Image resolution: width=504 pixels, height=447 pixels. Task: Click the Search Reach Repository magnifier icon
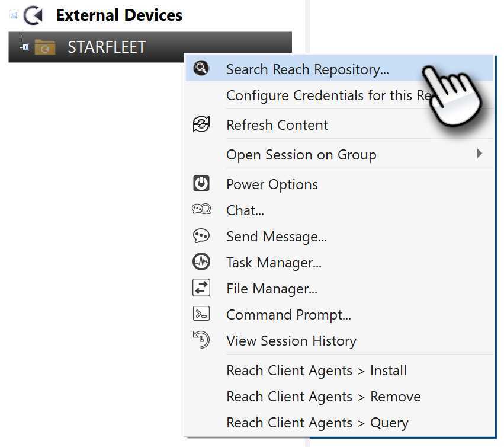pos(201,69)
